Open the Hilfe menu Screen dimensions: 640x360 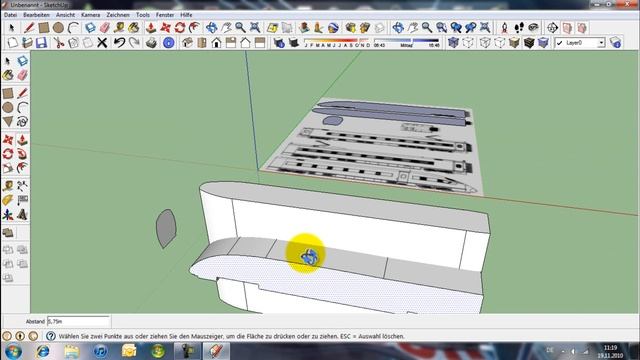pyautogui.click(x=186, y=15)
